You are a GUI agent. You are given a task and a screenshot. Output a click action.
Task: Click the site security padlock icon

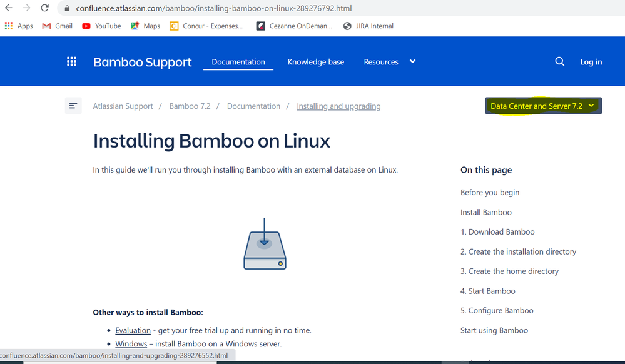pos(67,8)
